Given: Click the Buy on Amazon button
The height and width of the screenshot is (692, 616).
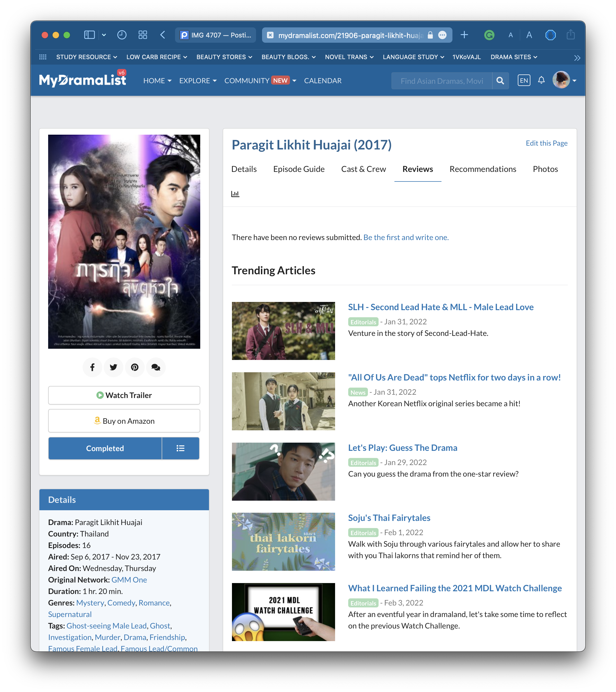Looking at the screenshot, I should (x=124, y=421).
